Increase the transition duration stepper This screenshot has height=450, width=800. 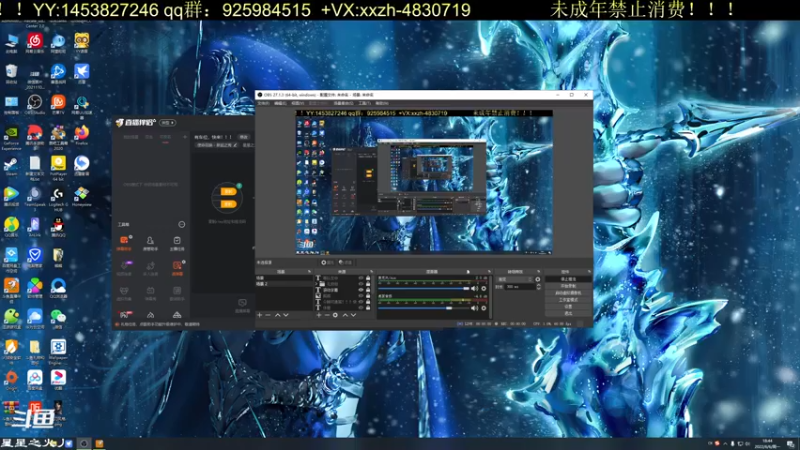(539, 285)
